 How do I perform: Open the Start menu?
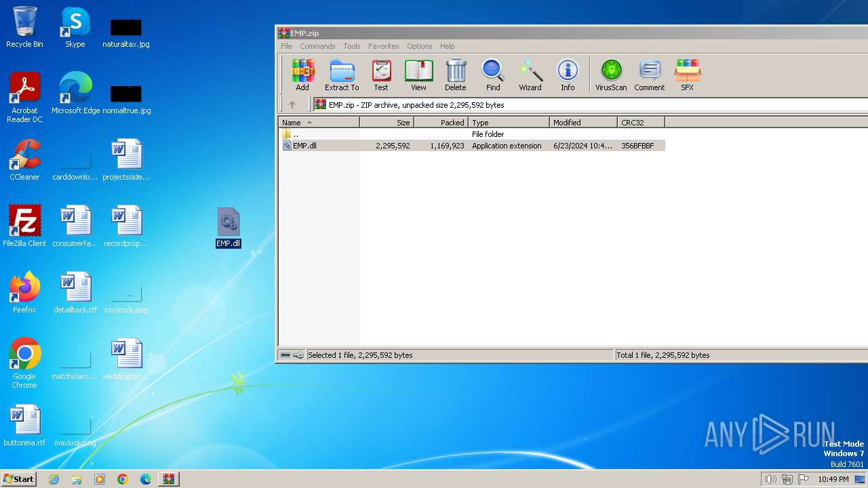19,479
